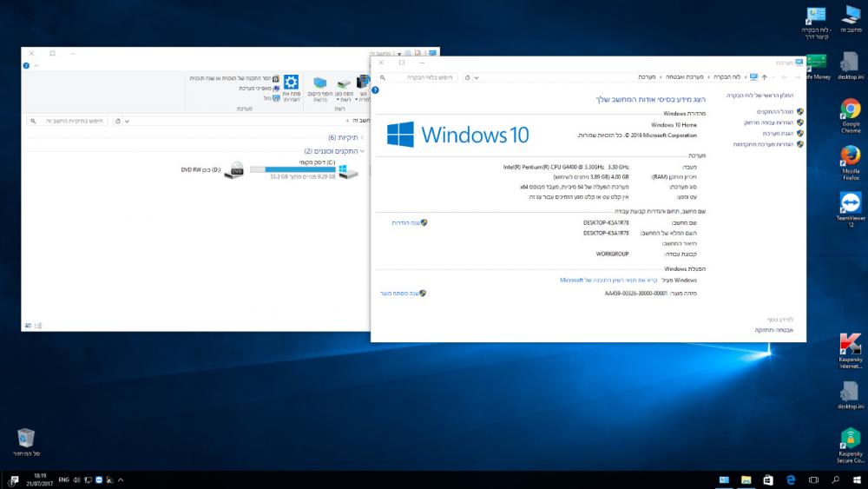Open Microsoft Edge from the taskbar
Image resolution: width=868 pixels, height=489 pixels.
pyautogui.click(x=792, y=479)
